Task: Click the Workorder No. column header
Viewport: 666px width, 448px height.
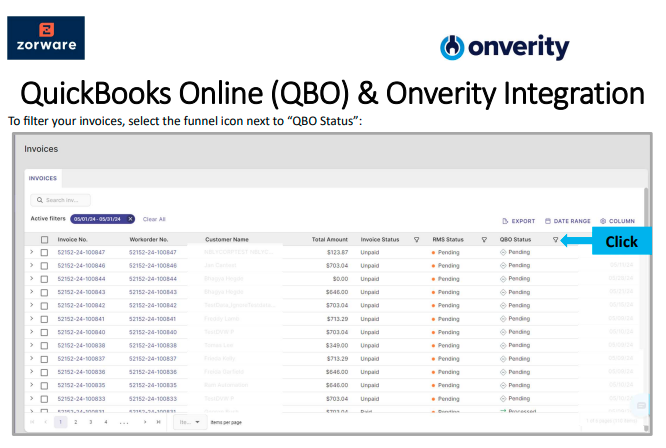Action: tap(149, 240)
